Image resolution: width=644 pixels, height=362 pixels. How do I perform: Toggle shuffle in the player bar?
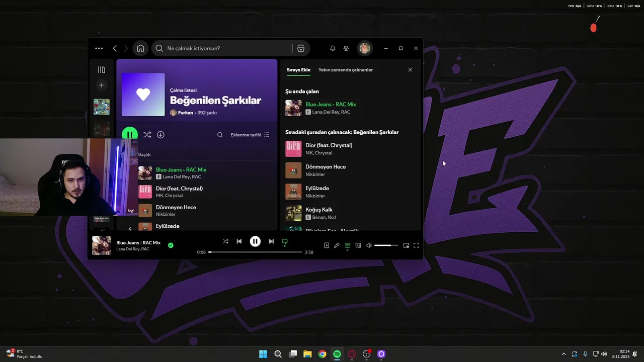[x=225, y=241]
